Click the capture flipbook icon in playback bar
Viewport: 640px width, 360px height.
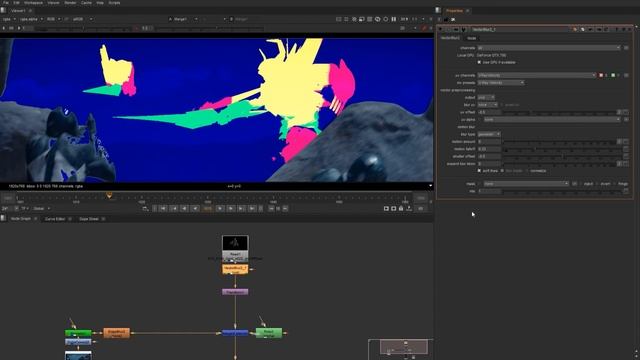pos(386,209)
